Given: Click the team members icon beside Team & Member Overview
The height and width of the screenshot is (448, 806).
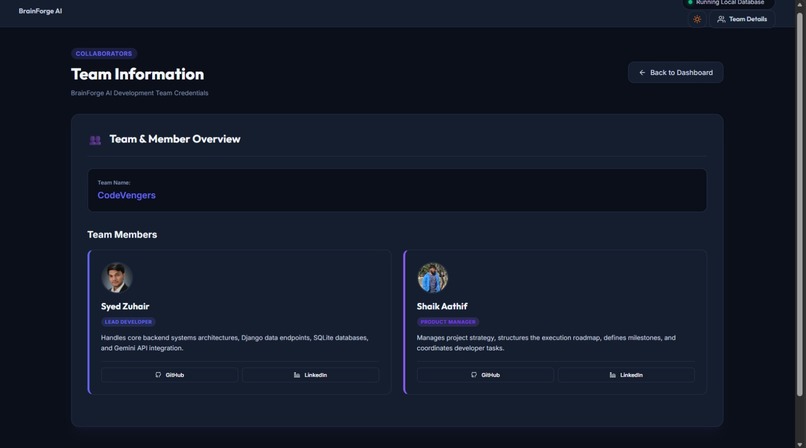Looking at the screenshot, I should 95,140.
